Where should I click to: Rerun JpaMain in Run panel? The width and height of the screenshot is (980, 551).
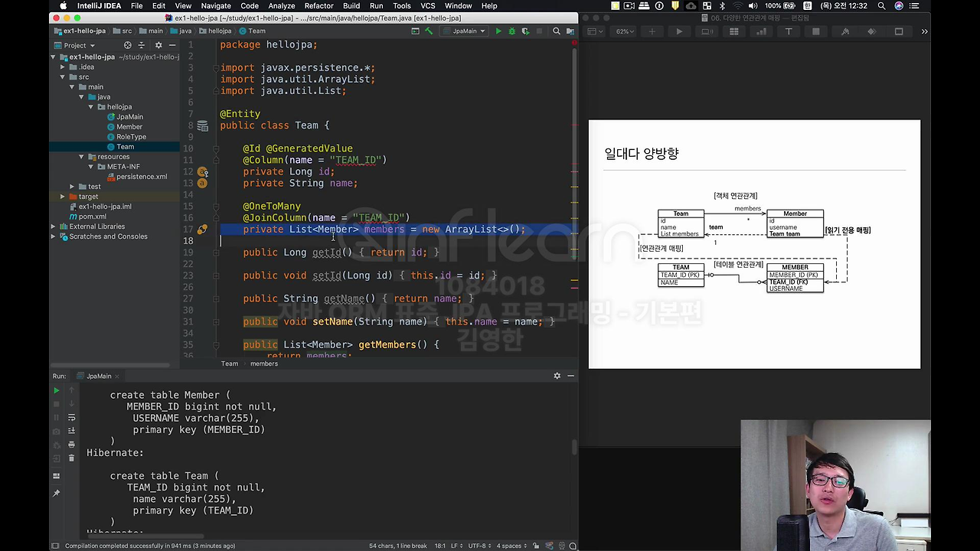point(56,390)
